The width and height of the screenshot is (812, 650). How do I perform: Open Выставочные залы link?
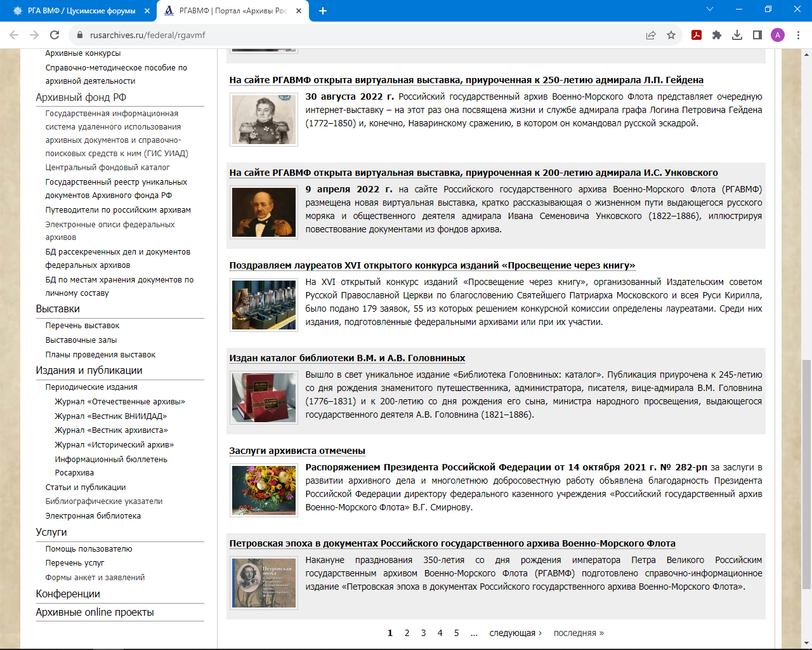81,340
